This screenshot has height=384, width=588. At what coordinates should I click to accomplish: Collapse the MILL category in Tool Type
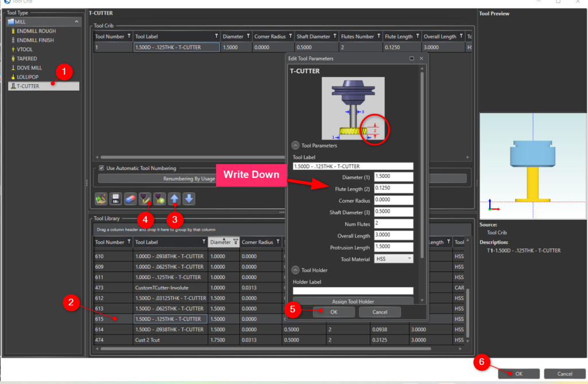(75, 22)
